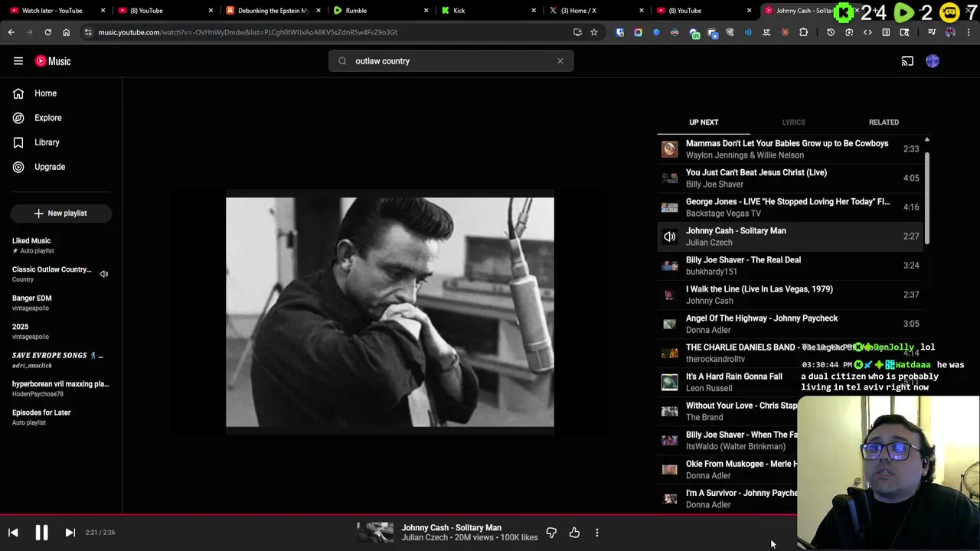Image resolution: width=980 pixels, height=551 pixels.
Task: Click install app icon in address bar
Action: pos(577,32)
